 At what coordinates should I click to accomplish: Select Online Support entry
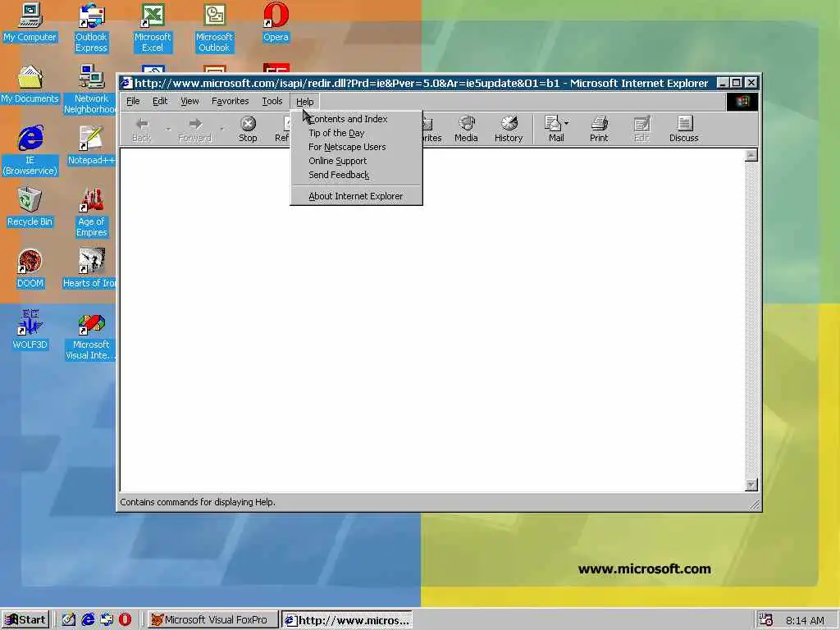click(356, 161)
